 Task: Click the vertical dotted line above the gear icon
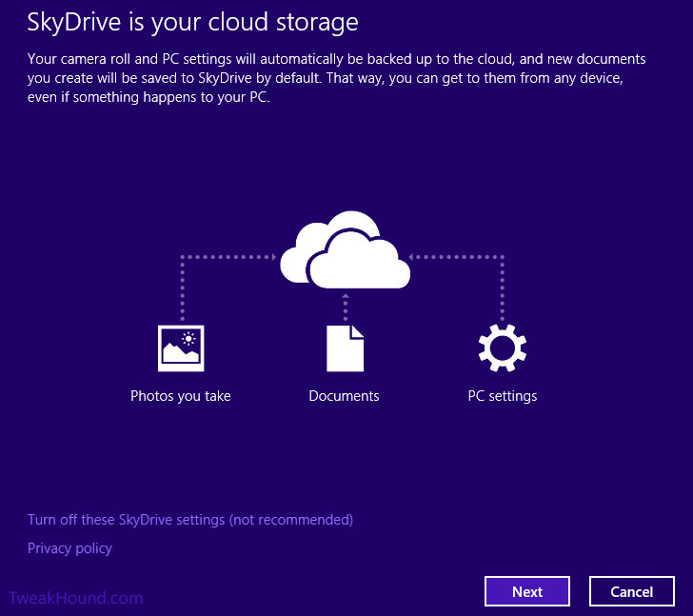point(502,290)
